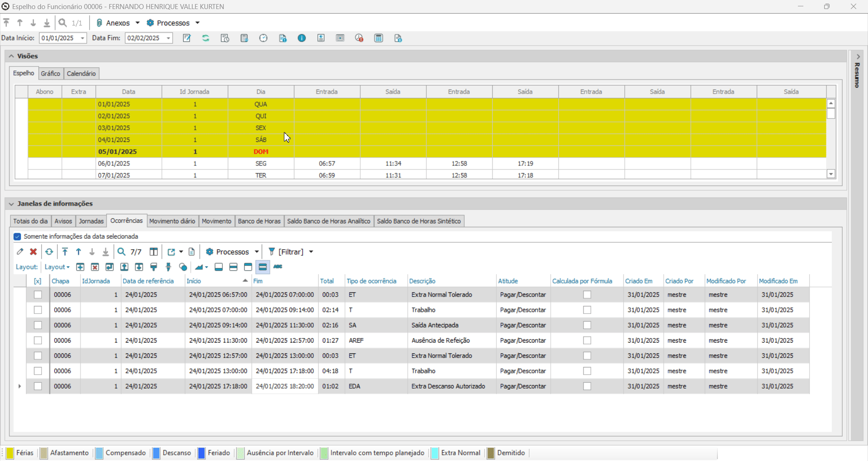Open the Anexos dropdown arrow
Image resolution: width=868 pixels, height=461 pixels.
[137, 23]
